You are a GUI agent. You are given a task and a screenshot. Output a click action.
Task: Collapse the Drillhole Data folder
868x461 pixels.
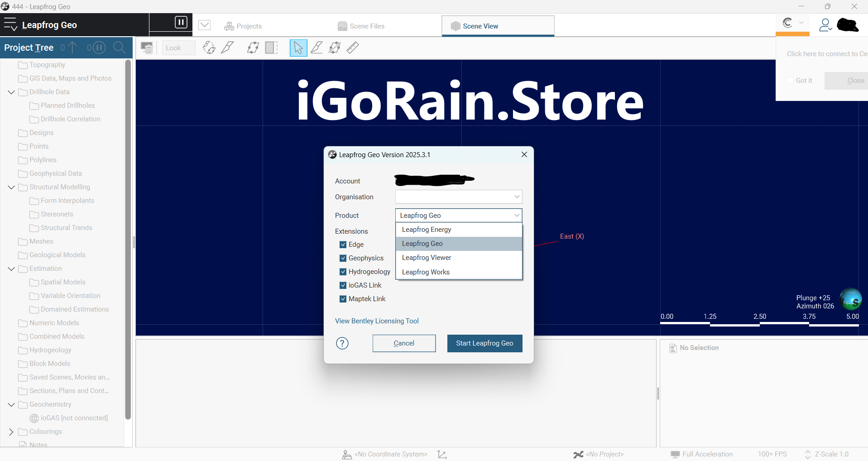pos(11,92)
